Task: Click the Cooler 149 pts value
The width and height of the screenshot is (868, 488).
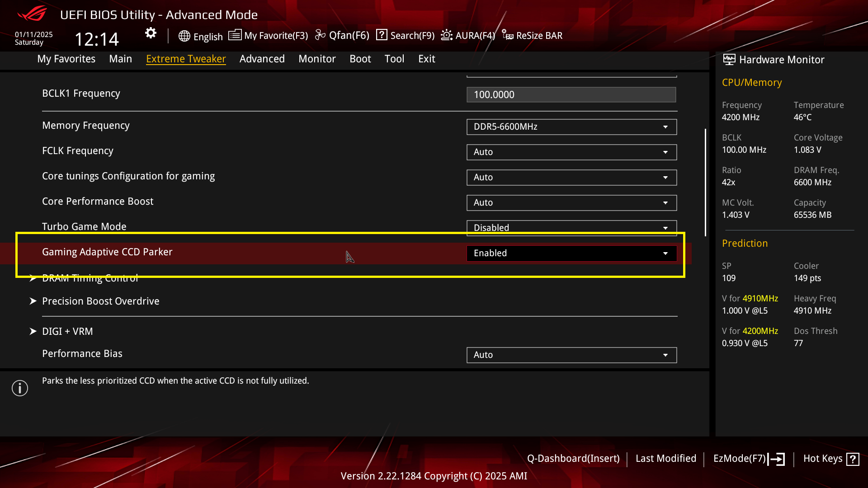Action: (x=807, y=278)
